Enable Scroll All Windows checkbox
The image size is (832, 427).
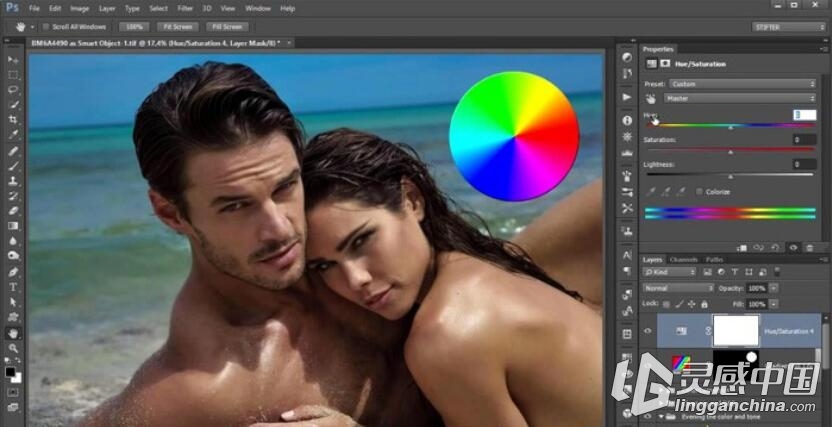click(46, 27)
